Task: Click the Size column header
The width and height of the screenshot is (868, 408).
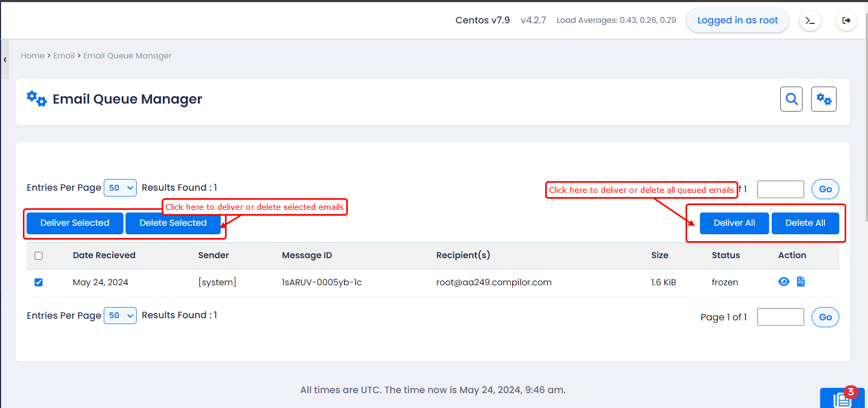Action: pos(660,256)
